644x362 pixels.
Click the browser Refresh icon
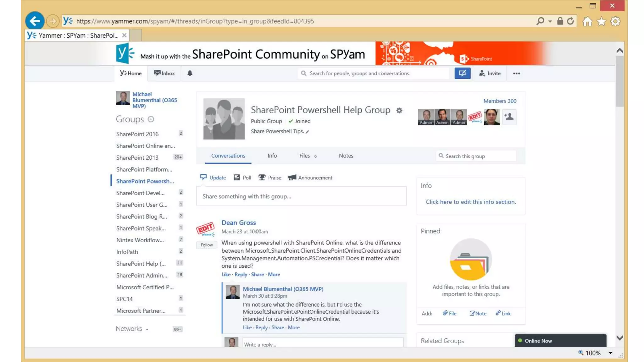click(570, 21)
